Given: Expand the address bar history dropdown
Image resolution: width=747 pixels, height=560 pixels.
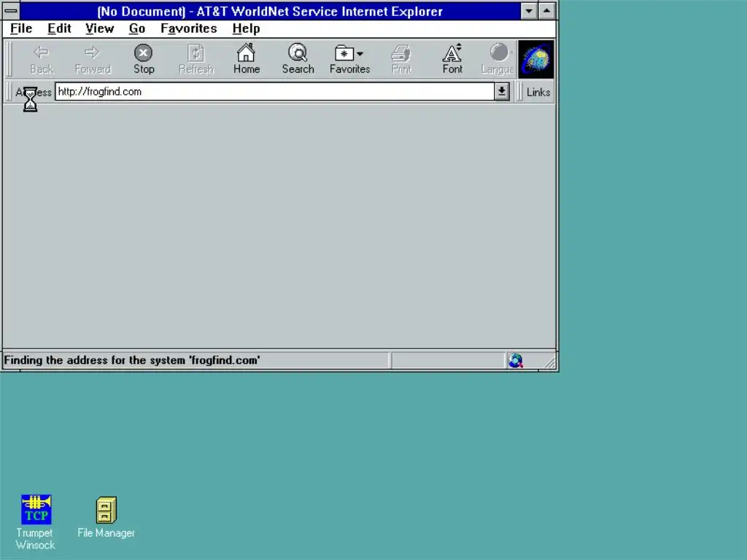Looking at the screenshot, I should pos(502,91).
